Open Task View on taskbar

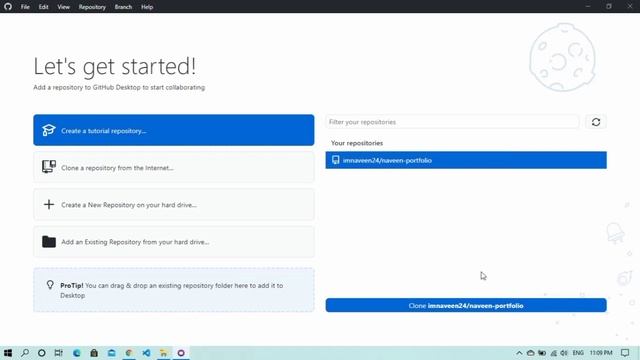coord(59,353)
